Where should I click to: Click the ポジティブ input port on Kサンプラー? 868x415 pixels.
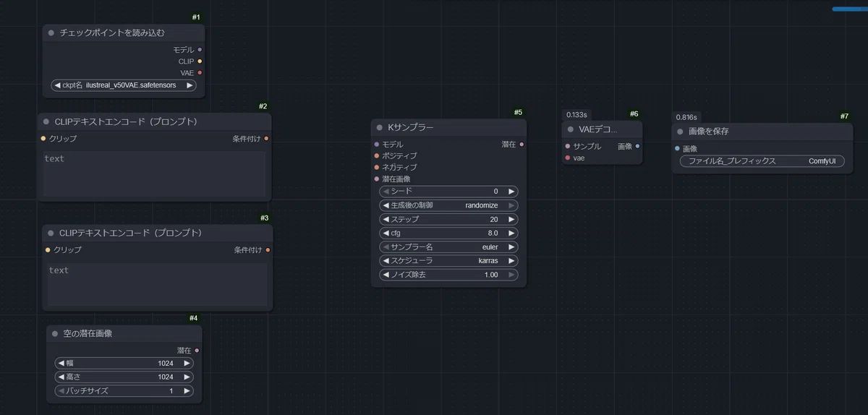pos(377,155)
